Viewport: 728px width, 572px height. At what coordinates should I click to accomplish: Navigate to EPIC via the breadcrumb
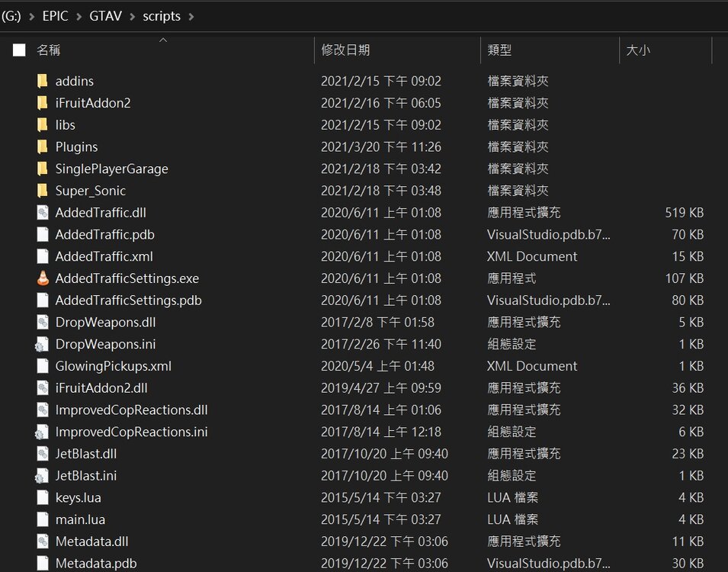click(x=56, y=15)
